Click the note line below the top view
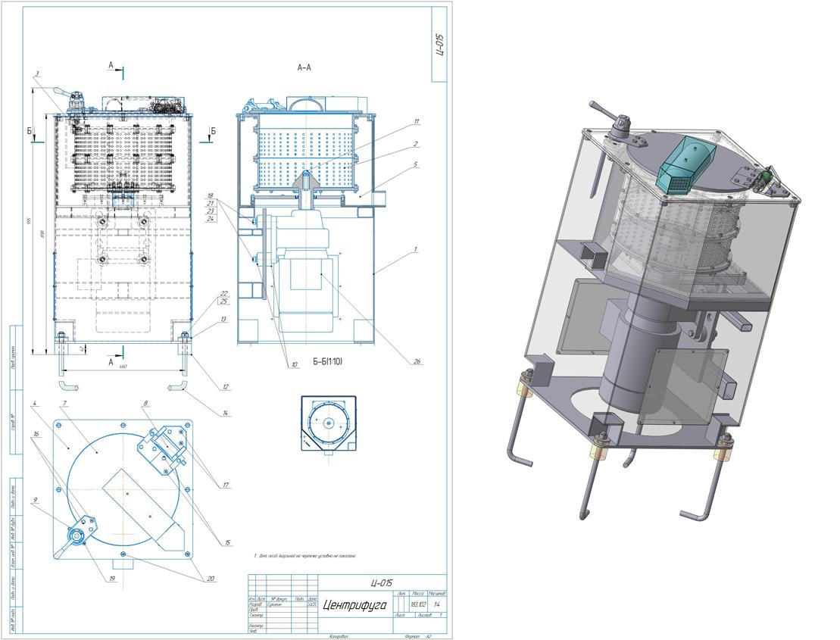The width and height of the screenshot is (840, 640). [304, 556]
